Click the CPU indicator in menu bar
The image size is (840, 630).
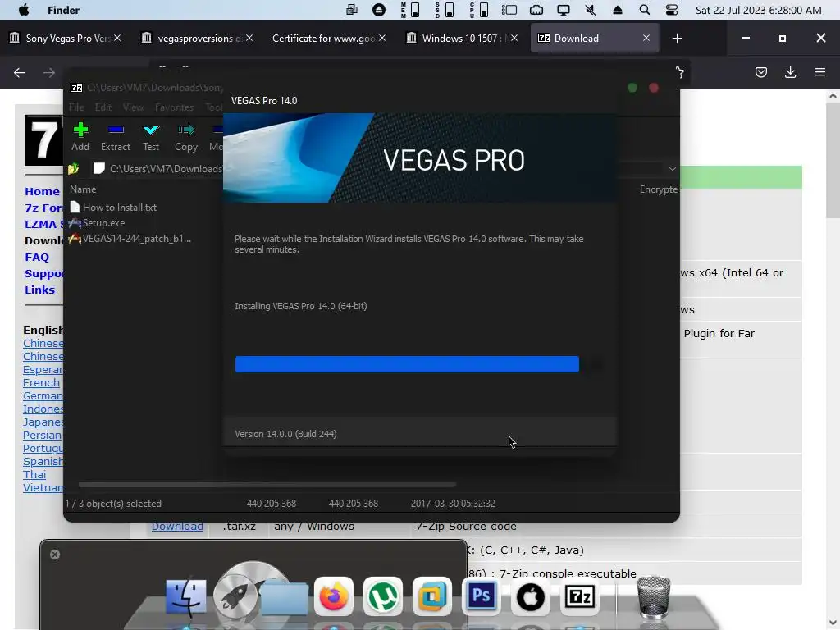point(478,10)
